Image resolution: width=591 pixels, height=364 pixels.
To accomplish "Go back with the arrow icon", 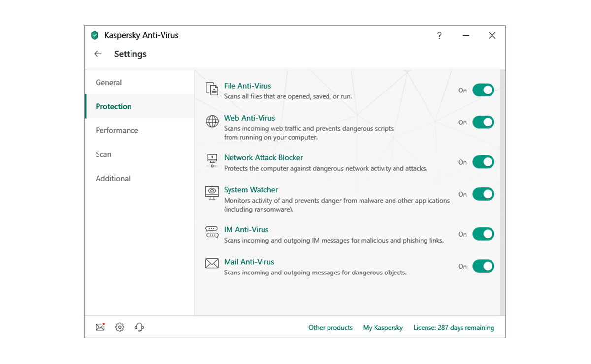I will 98,54.
